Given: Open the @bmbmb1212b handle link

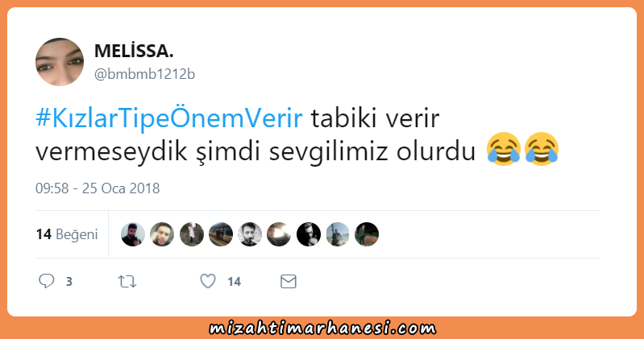Looking at the screenshot, I should point(144,74).
